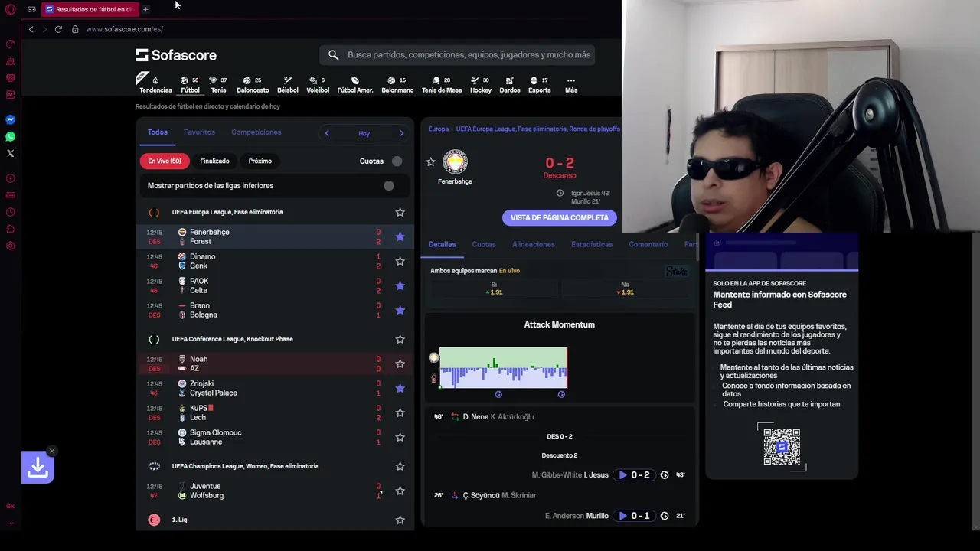Click Vista de página completa button
The width and height of the screenshot is (980, 551).
click(x=560, y=218)
